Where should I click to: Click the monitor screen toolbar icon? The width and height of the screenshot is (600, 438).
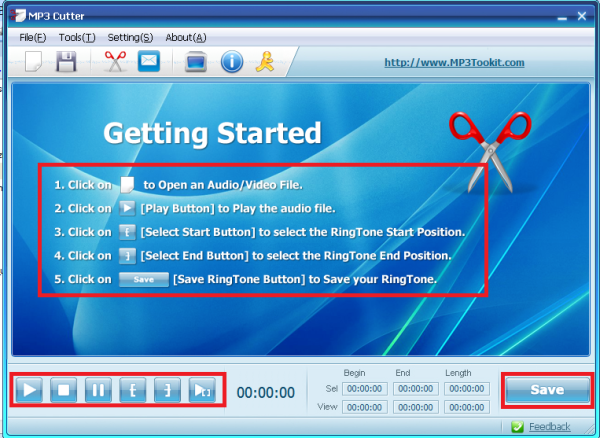tap(196, 62)
